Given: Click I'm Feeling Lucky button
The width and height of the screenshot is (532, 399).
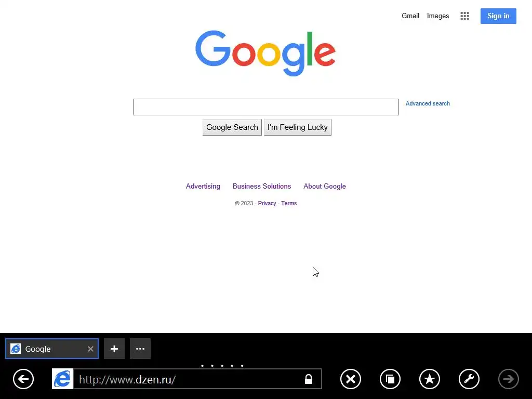Looking at the screenshot, I should click(298, 127).
